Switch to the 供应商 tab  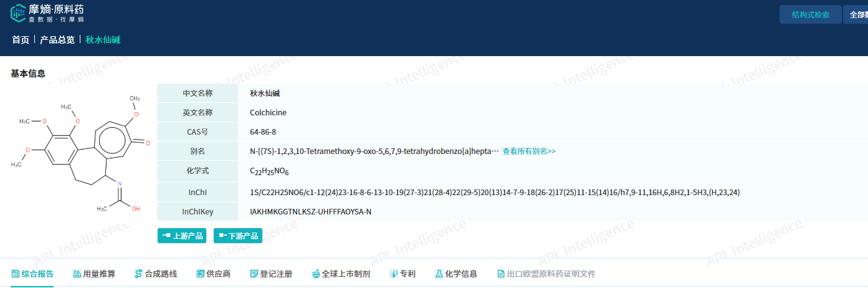(x=213, y=274)
